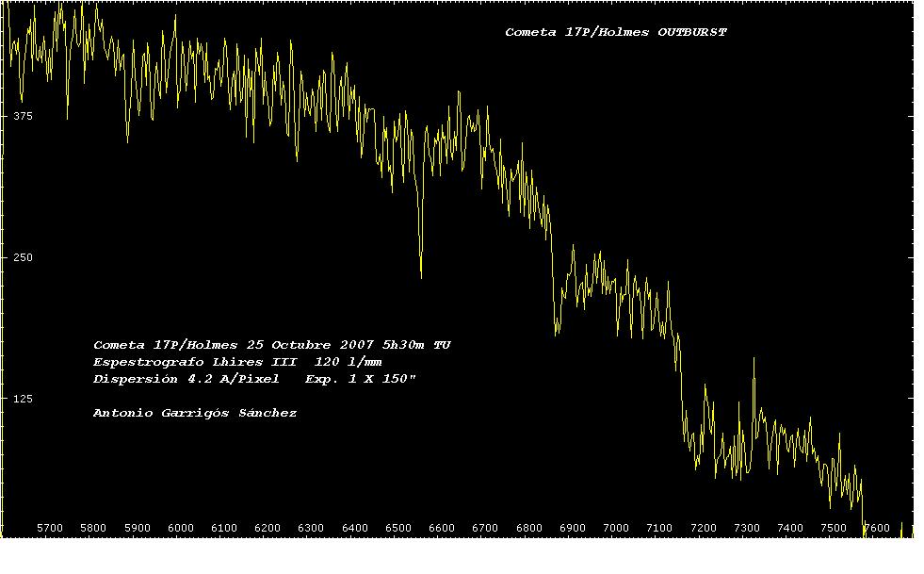Click the title 'Cometa 17P/Holmes OUTBURST'
The width and height of the screenshot is (924, 574).
[616, 32]
